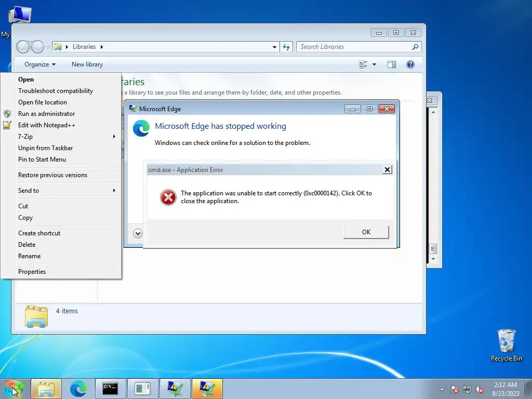532x399 pixels.
Task: Close the Microsoft Edge crash dialog
Action: coord(387,109)
